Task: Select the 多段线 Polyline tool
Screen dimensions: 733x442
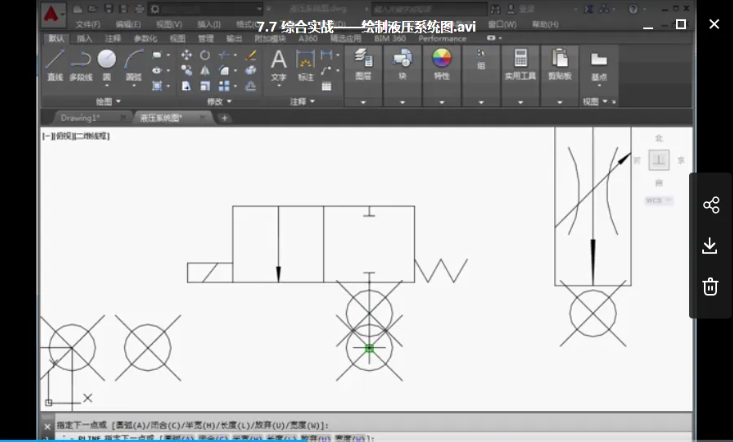Action: [80, 65]
